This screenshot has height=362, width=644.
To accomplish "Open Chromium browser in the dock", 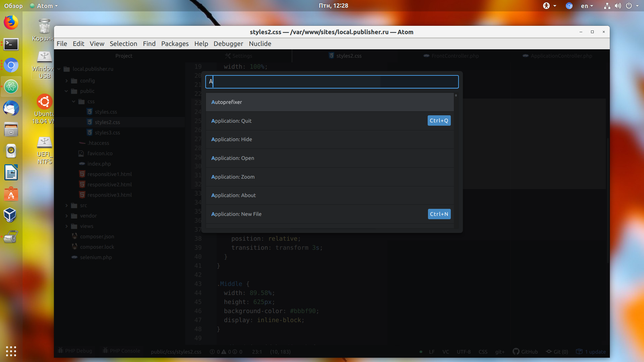I will [11, 65].
